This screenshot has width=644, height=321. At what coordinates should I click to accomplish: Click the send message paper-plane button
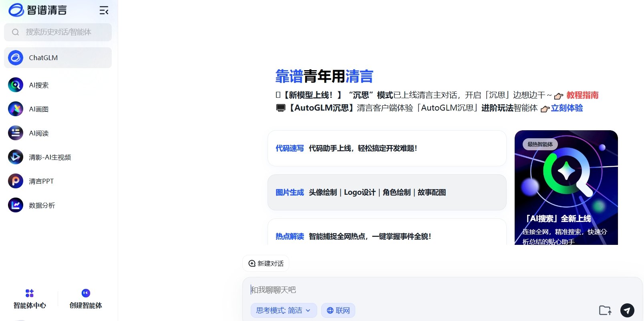(627, 310)
